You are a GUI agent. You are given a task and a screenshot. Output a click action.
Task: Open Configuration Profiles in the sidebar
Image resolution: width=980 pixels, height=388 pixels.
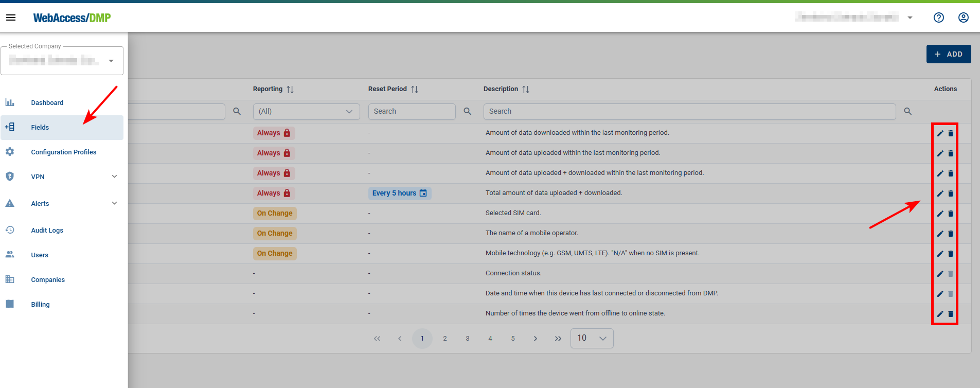(63, 152)
